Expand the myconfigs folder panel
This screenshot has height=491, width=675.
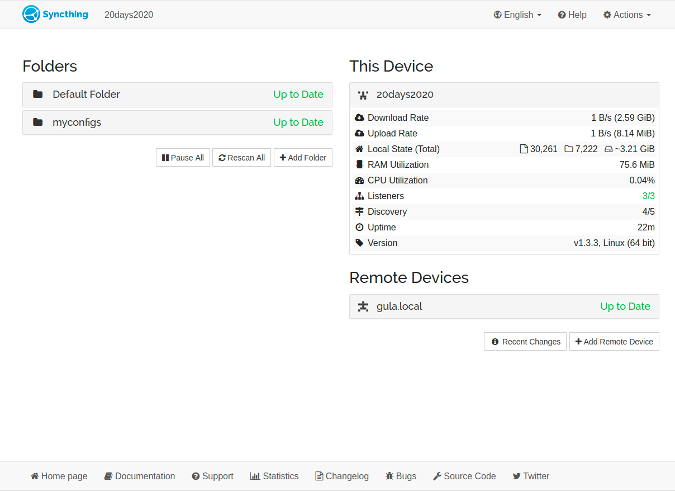177,123
